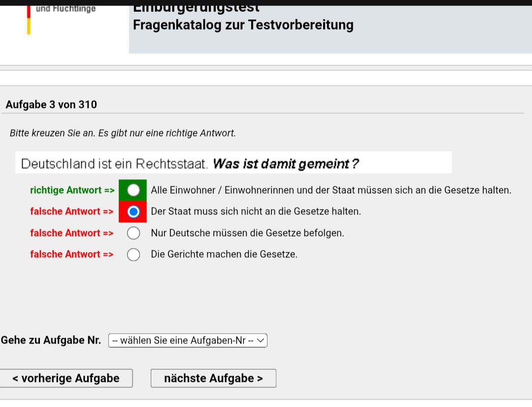
Task: Click the green 'richtige Antwort =>' label
Action: (72, 190)
